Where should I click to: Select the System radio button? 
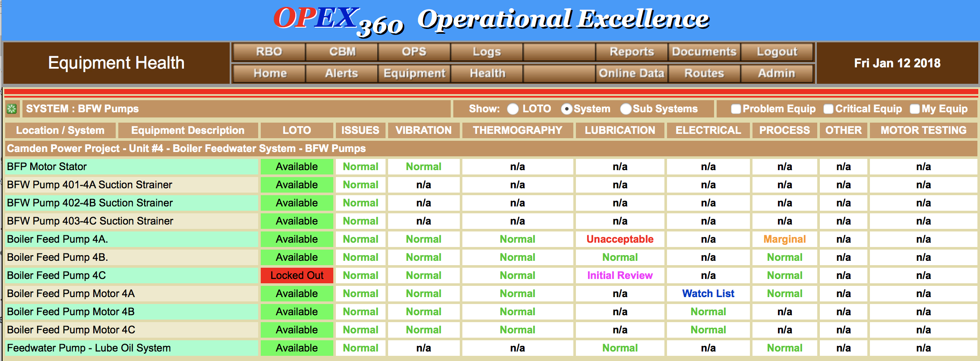[566, 109]
